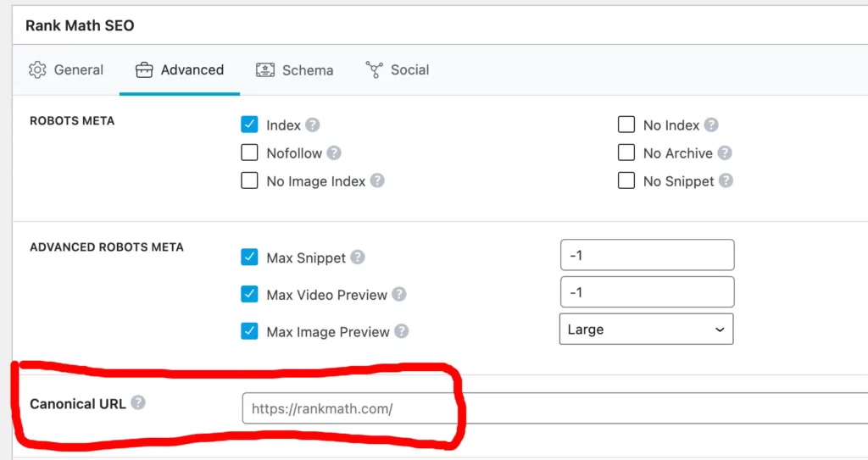This screenshot has height=460, width=868.
Task: Disable the Max Video Preview checkbox
Action: point(250,294)
